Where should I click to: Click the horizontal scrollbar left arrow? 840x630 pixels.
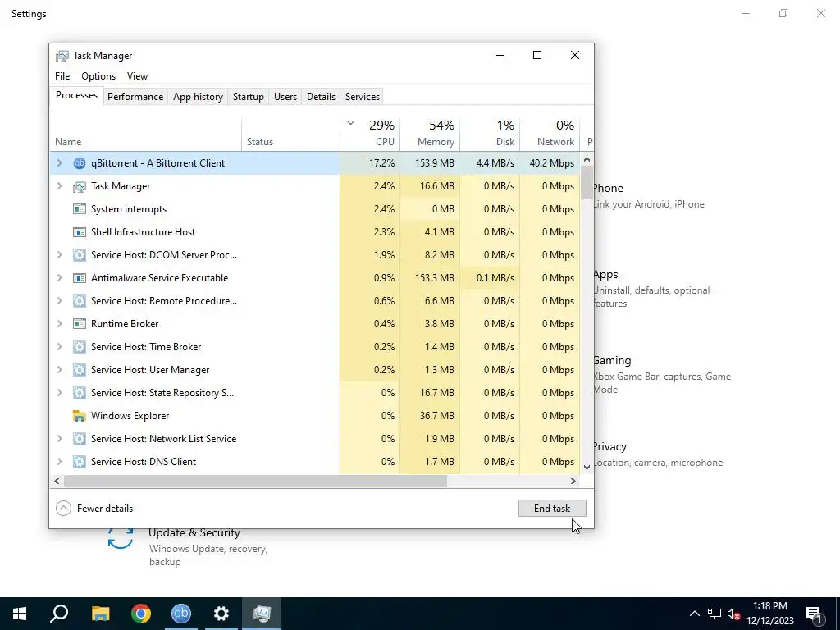point(57,481)
